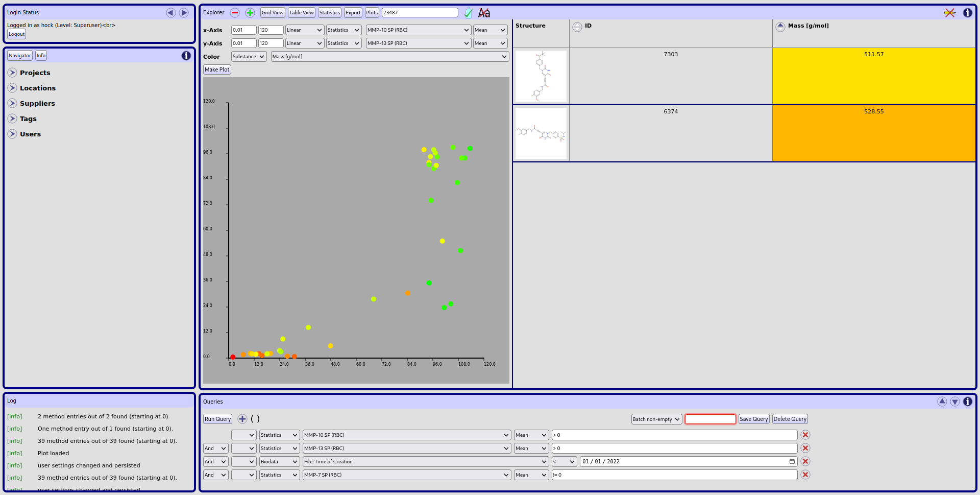Click the empty query name field
This screenshot has width=980, height=495.
pos(710,419)
